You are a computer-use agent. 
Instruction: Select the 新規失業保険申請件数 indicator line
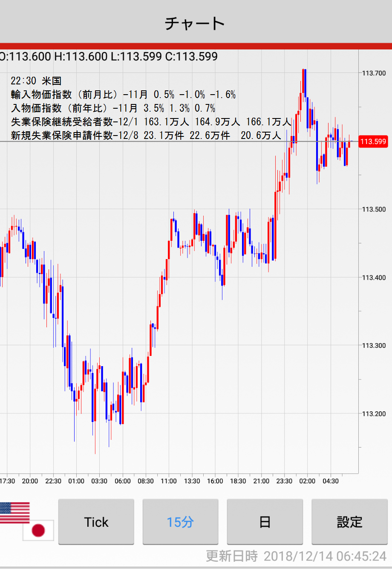pos(146,136)
